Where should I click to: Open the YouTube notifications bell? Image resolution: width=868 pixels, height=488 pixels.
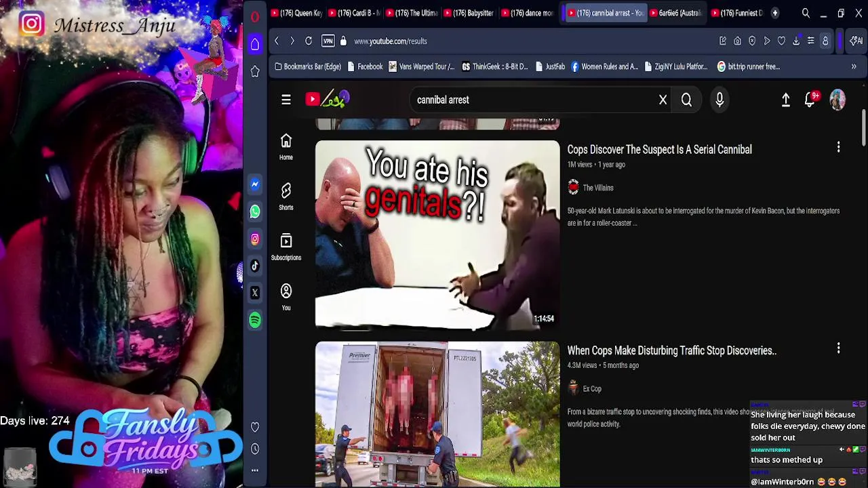[810, 100]
